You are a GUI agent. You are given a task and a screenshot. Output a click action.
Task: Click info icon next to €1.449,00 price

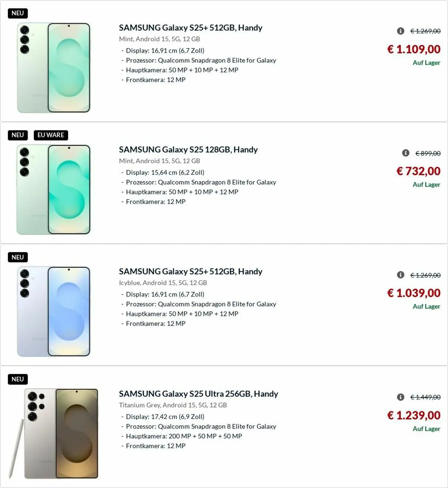pos(400,397)
